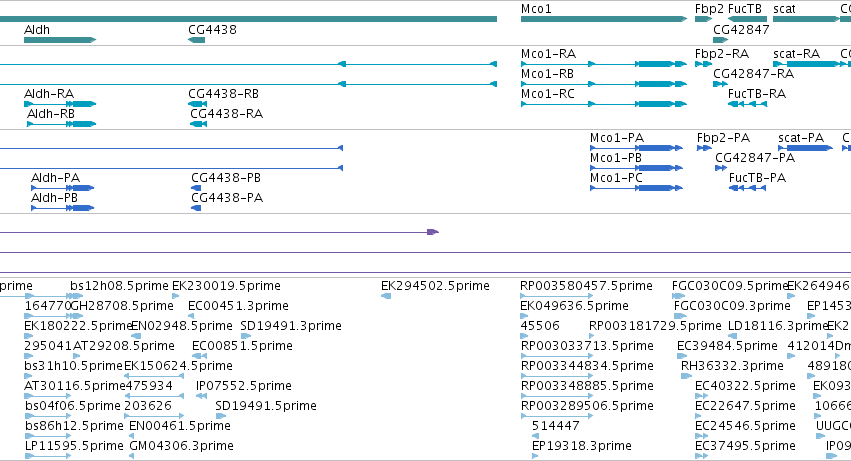Select the FucTB gene label
The height and width of the screenshot is (461, 851).
pyautogui.click(x=745, y=9)
